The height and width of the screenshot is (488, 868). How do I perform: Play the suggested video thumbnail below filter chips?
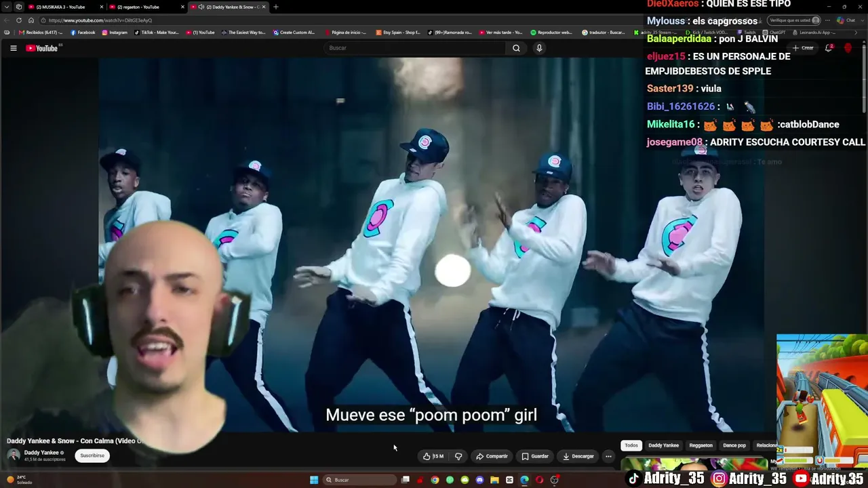point(695,463)
